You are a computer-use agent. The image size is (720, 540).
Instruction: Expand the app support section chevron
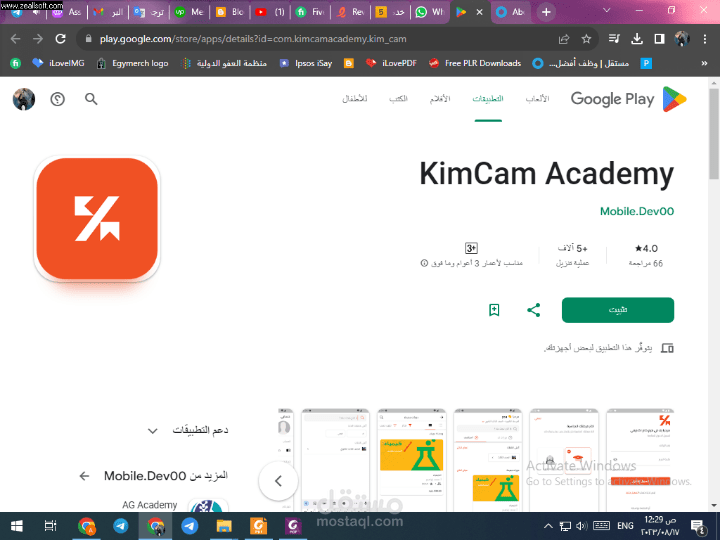click(x=152, y=431)
